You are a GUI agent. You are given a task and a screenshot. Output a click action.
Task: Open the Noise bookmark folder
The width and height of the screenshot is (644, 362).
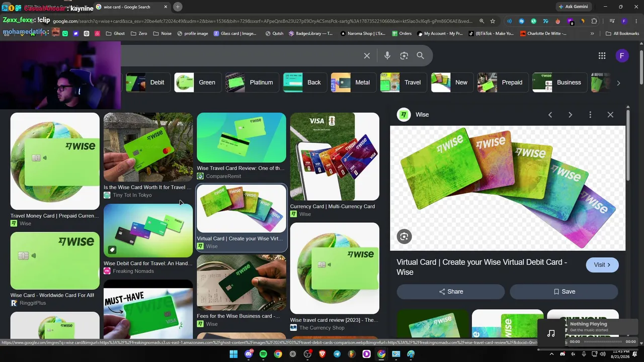[x=162, y=34]
